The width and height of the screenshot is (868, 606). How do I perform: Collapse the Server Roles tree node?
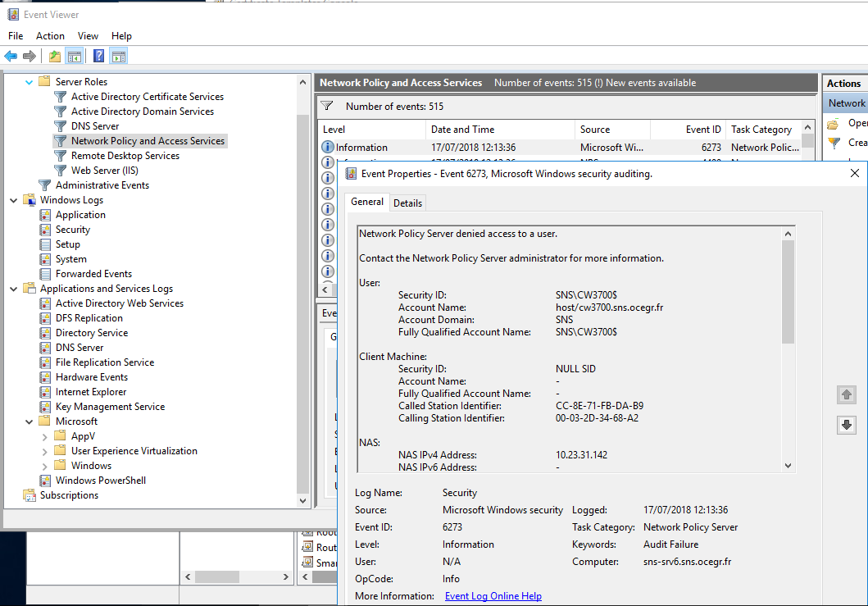click(x=29, y=82)
